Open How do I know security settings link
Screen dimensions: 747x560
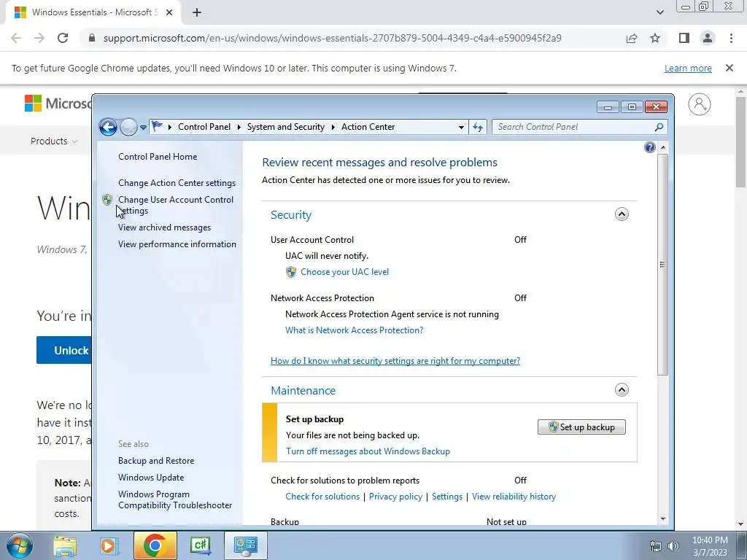(x=395, y=361)
